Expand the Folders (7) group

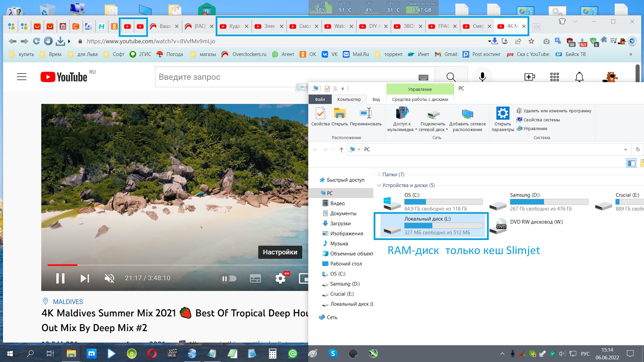(x=379, y=175)
